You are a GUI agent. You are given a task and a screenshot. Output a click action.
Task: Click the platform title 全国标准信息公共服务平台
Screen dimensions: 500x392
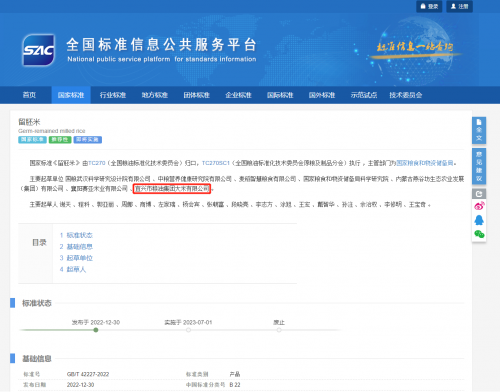(161, 45)
